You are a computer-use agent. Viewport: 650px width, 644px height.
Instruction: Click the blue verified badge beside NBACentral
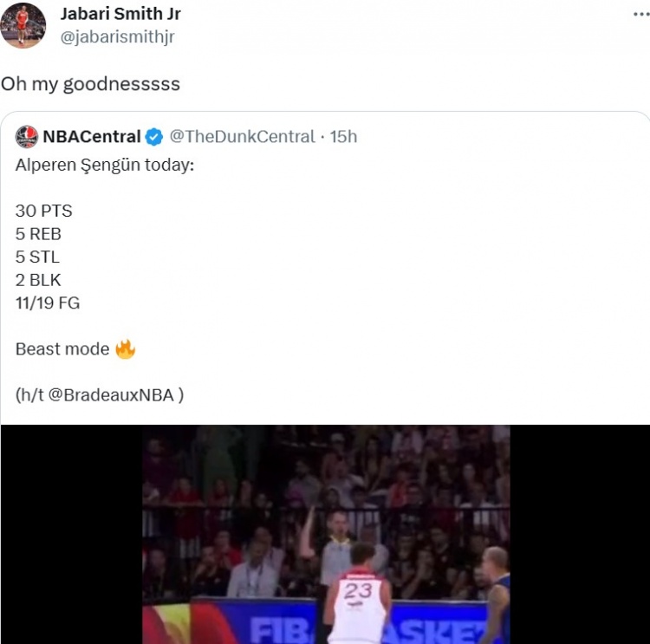[x=154, y=137]
